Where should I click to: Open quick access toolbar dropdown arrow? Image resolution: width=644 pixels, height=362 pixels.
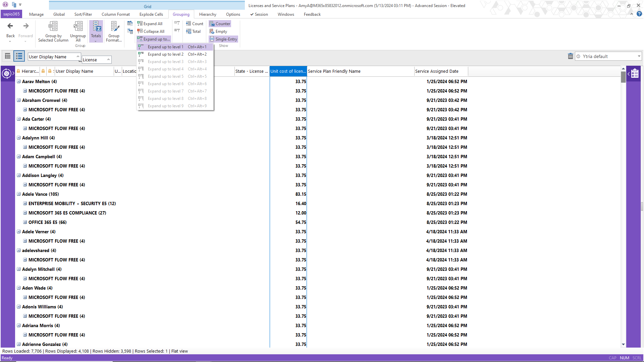[x=20, y=5]
